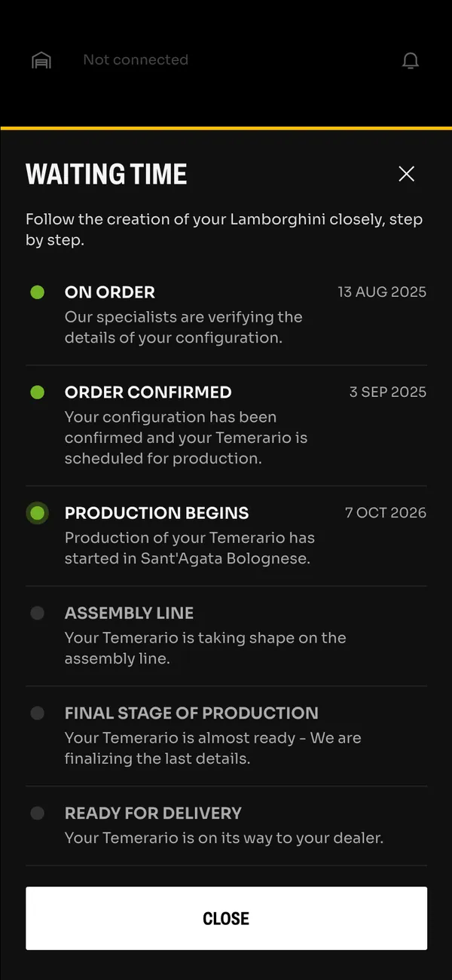Click the CLOSE button
The height and width of the screenshot is (980, 452).
tap(226, 918)
